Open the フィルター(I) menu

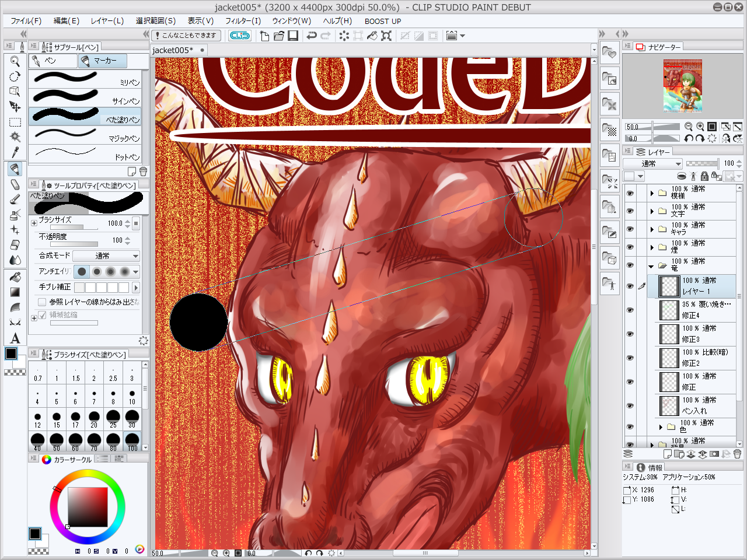point(243,21)
